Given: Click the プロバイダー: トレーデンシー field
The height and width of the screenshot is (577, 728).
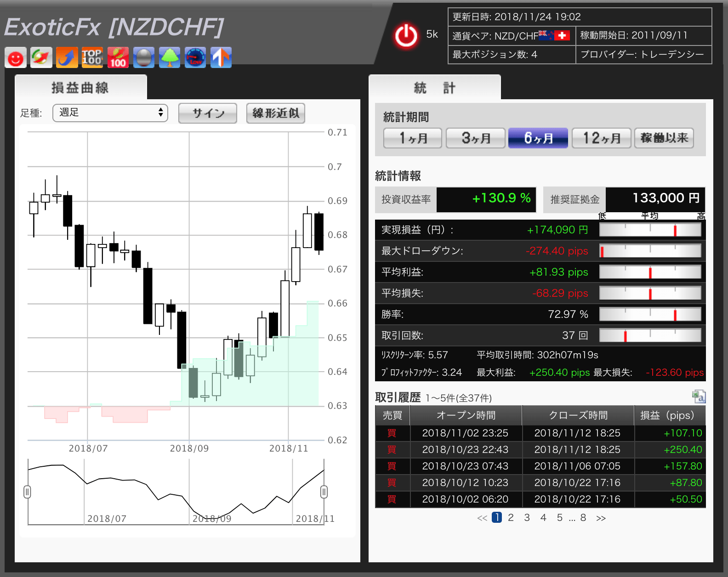Looking at the screenshot, I should 643,55.
